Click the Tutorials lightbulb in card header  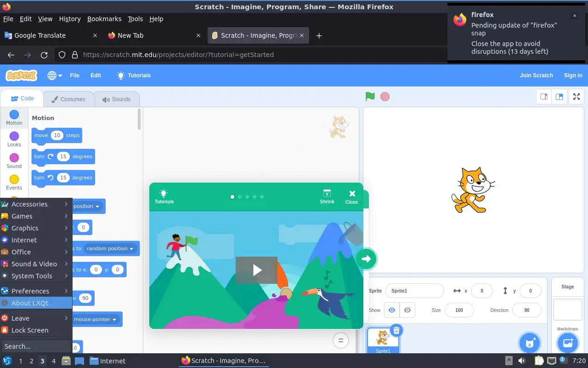(x=164, y=196)
